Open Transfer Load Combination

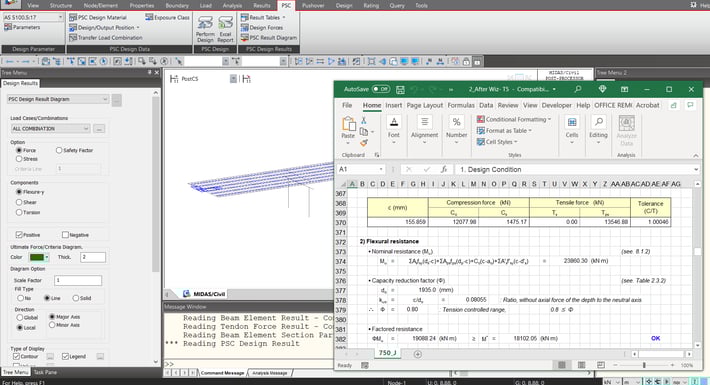click(106, 38)
